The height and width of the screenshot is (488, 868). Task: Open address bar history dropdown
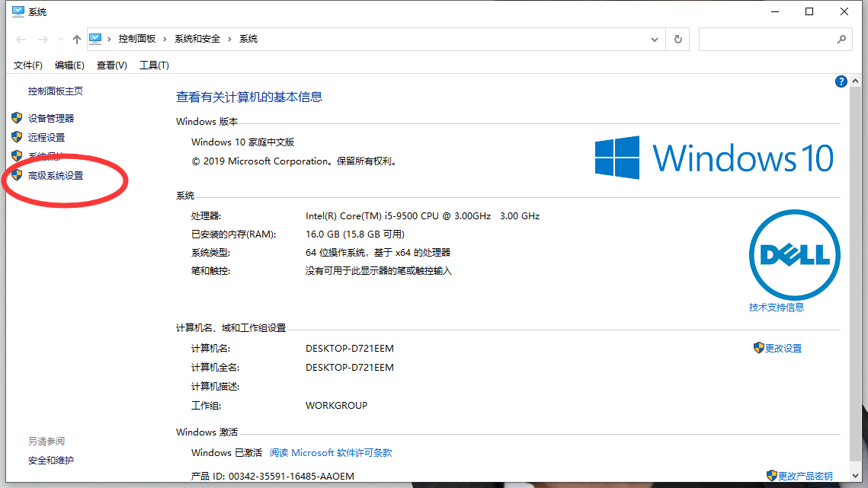click(655, 40)
